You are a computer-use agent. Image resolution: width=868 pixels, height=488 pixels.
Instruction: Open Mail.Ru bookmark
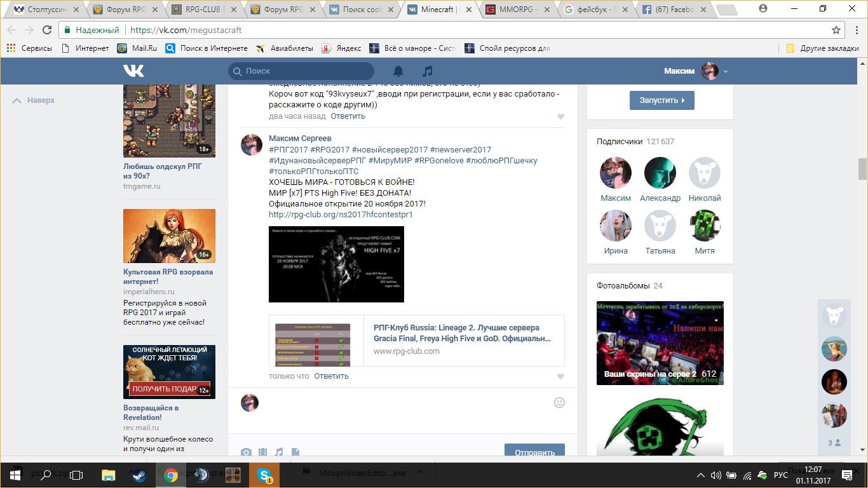point(137,48)
